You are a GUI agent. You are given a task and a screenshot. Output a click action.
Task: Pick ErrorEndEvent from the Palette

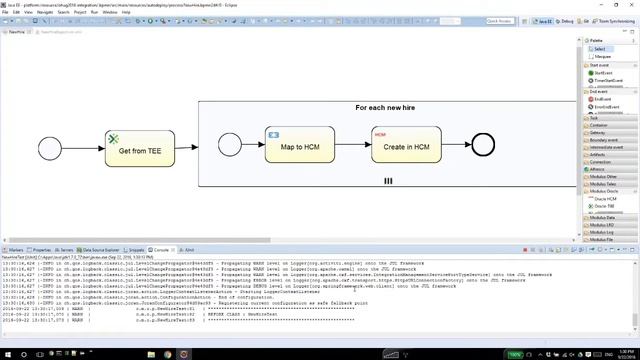tap(604, 107)
